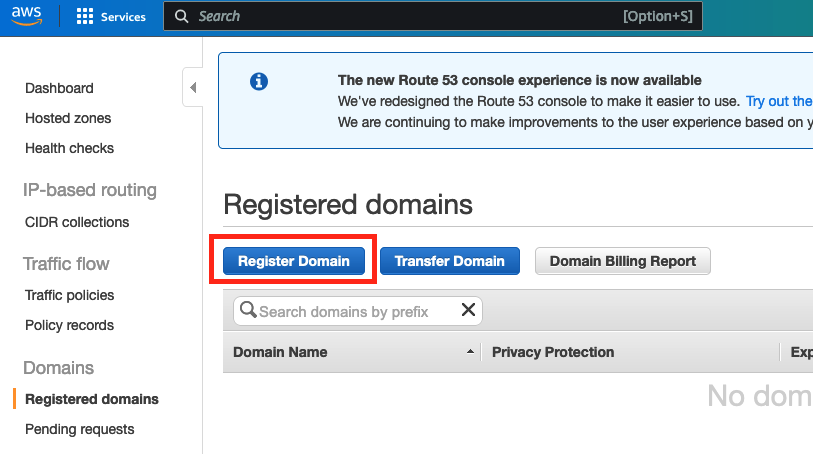This screenshot has width=813, height=454.
Task: Go to Hosted zones
Action: click(68, 118)
